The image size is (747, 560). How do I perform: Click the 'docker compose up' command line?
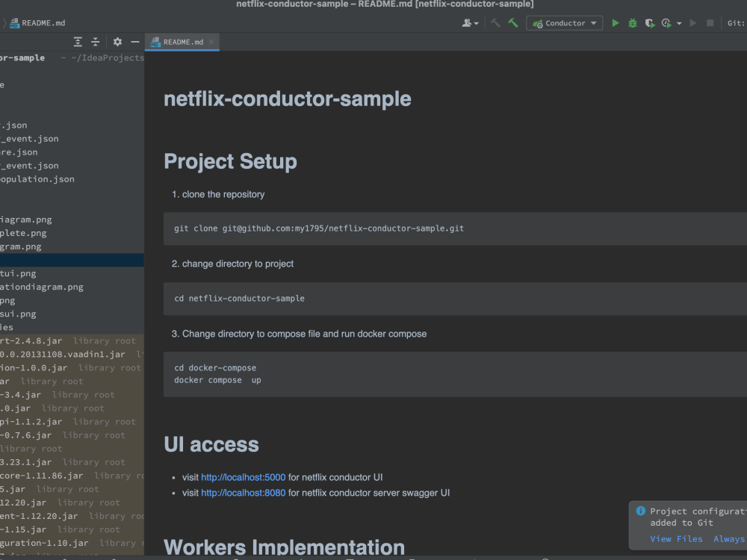[x=217, y=380]
